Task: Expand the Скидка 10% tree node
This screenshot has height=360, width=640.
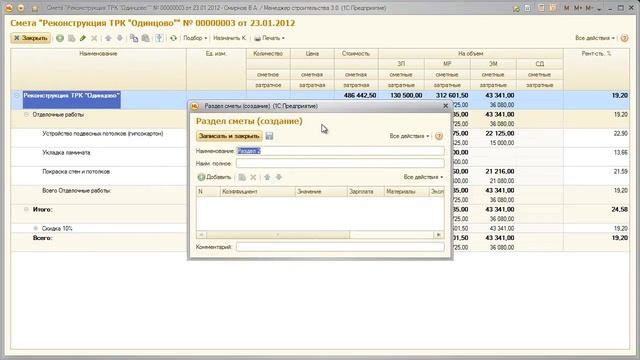Action: [x=36, y=229]
